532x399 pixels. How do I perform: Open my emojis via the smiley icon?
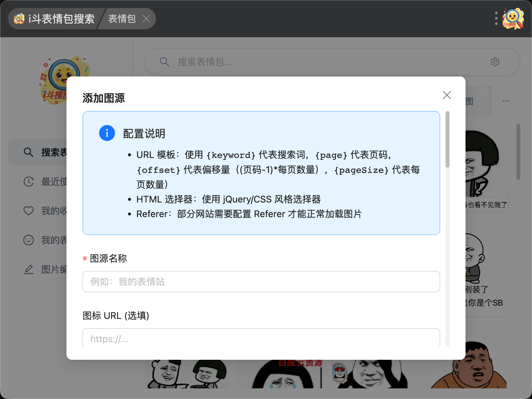29,240
